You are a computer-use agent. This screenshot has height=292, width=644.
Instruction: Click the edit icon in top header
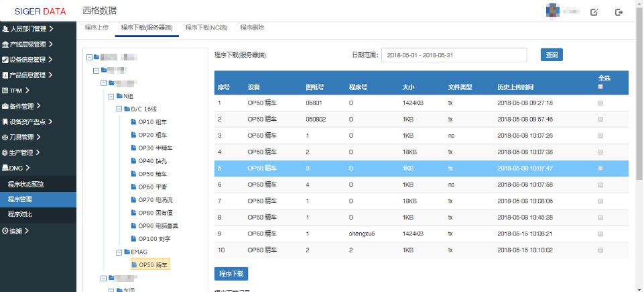[x=594, y=12]
